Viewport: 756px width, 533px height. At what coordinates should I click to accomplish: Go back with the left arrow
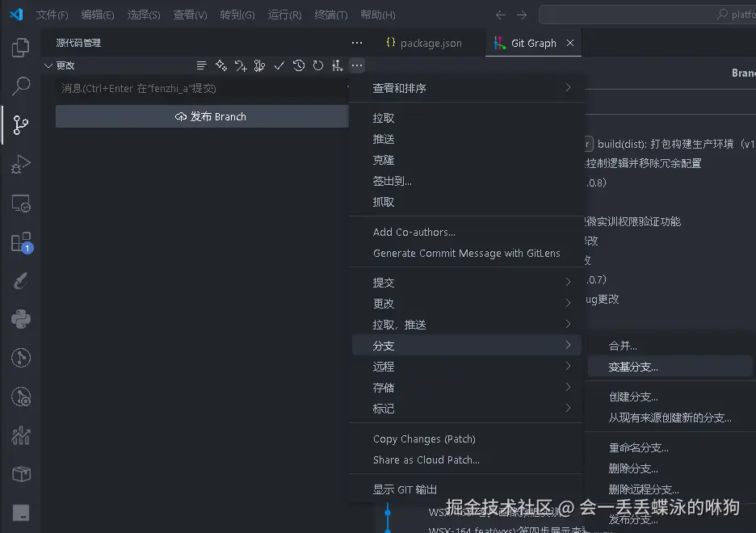coord(501,15)
